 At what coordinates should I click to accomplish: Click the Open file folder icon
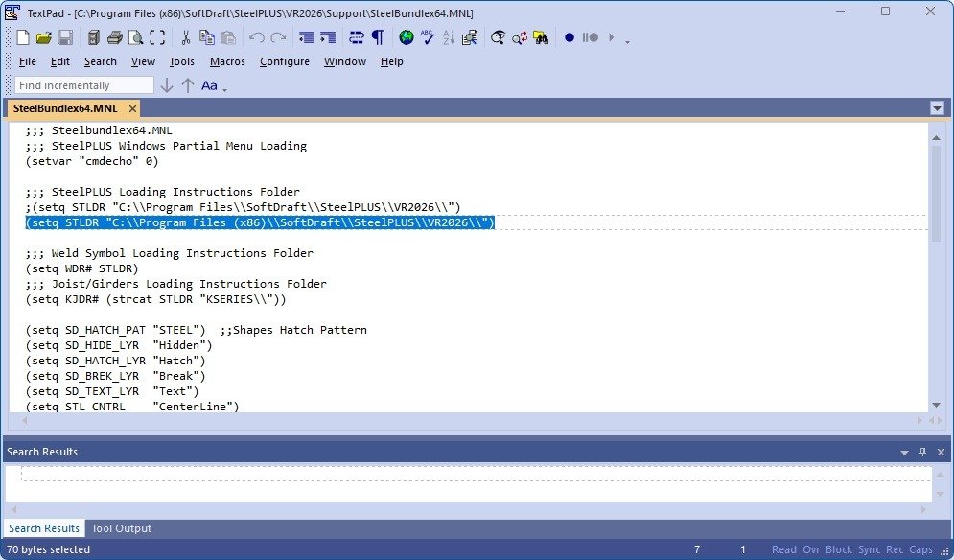tap(44, 37)
